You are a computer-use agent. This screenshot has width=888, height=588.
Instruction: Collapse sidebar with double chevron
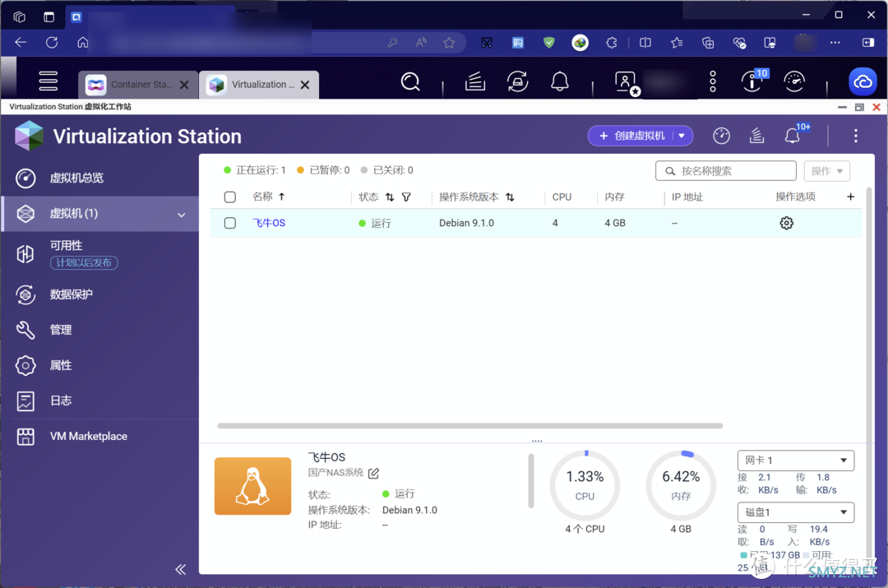pyautogui.click(x=181, y=569)
